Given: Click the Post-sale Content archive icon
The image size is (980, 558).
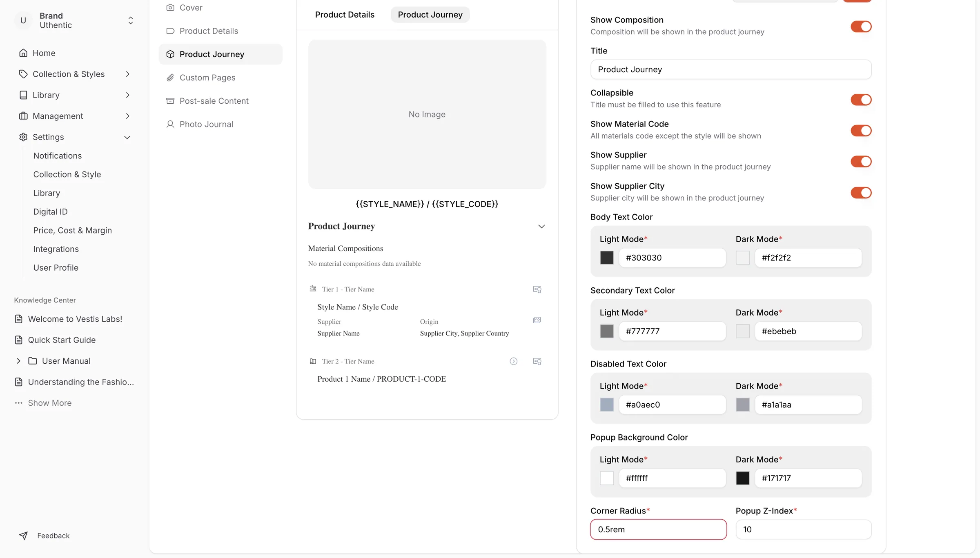Looking at the screenshot, I should point(170,101).
